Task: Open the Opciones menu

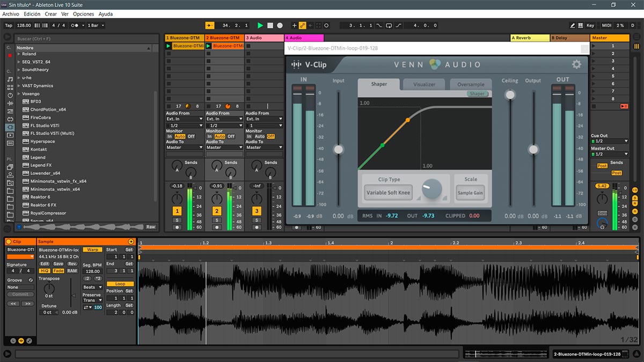Action: [x=83, y=14]
